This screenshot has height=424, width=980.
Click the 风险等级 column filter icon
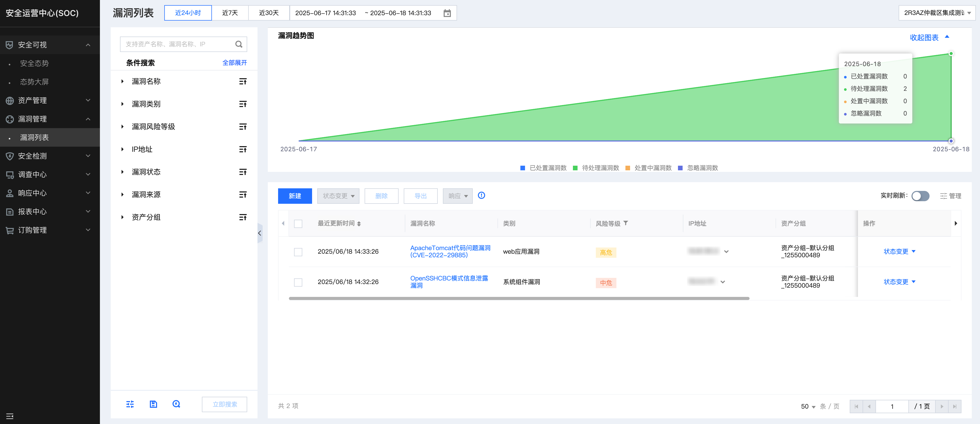[x=626, y=223]
